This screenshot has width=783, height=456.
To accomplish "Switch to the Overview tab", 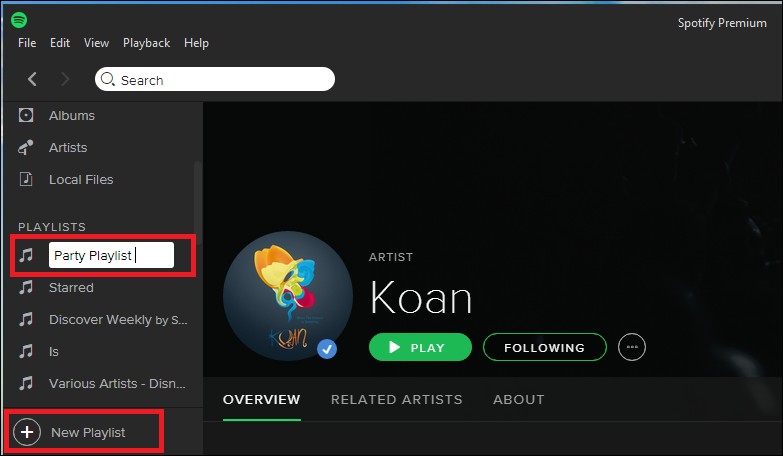I will click(262, 400).
